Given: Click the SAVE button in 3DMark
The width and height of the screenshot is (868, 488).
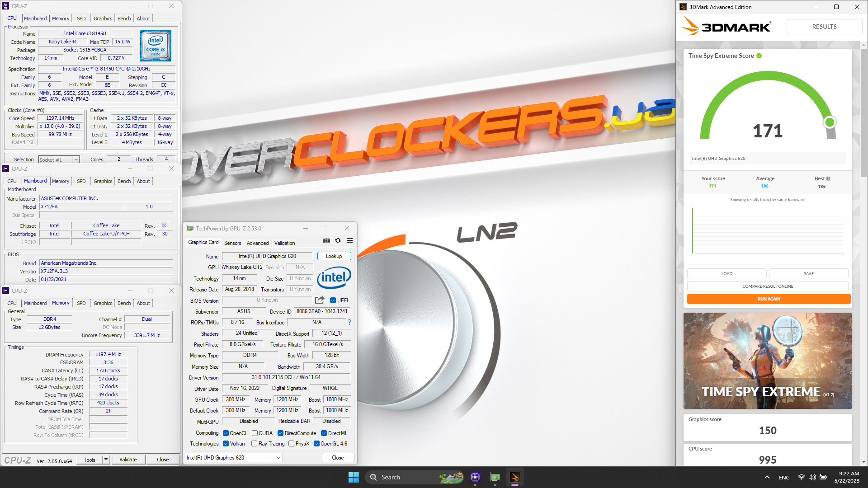Looking at the screenshot, I should pyautogui.click(x=808, y=274).
